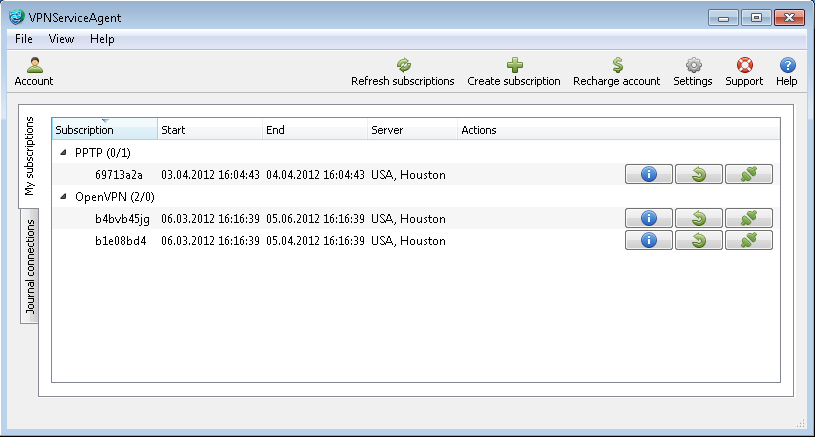Open the Help menu

coord(102,39)
